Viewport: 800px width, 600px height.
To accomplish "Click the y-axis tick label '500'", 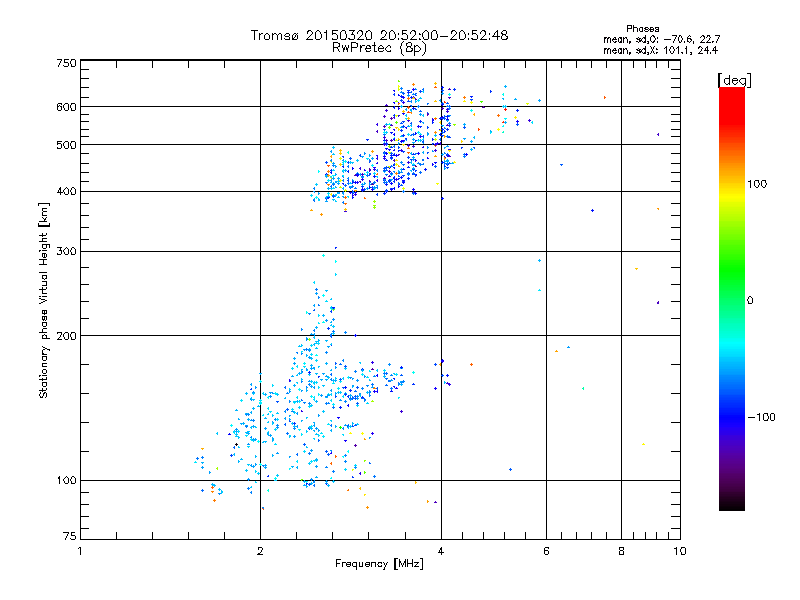I will pos(67,145).
